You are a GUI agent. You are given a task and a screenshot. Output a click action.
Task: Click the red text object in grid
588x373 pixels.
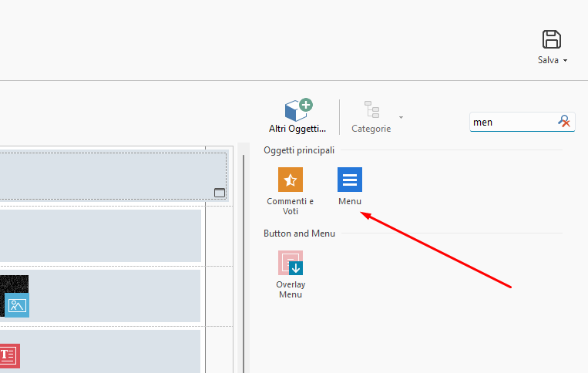tap(8, 355)
